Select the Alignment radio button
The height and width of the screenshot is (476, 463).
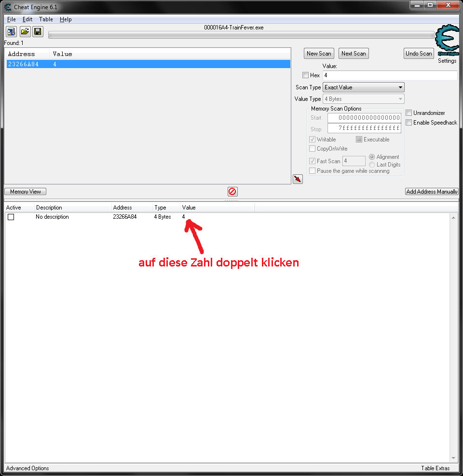click(372, 157)
